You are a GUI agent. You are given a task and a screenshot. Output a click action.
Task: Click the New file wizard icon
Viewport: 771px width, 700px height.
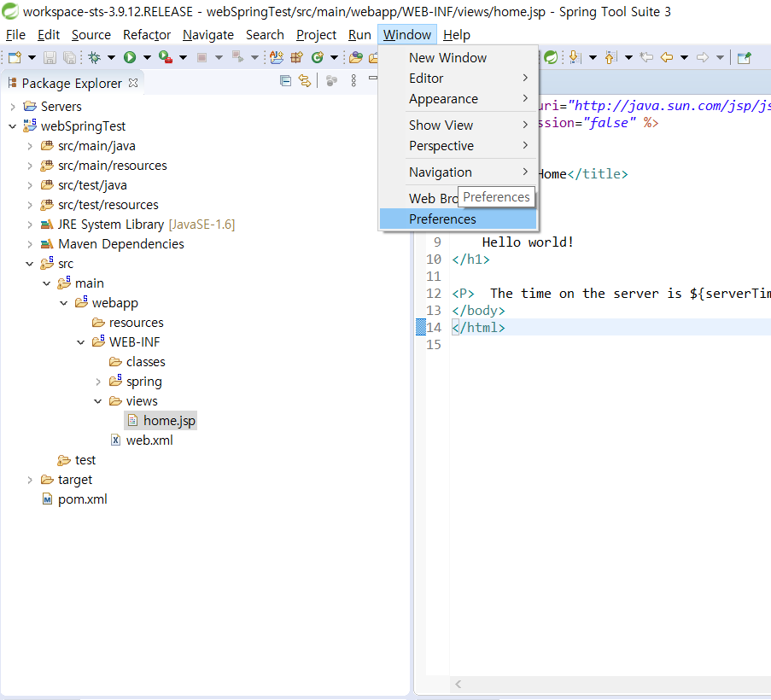(15, 57)
